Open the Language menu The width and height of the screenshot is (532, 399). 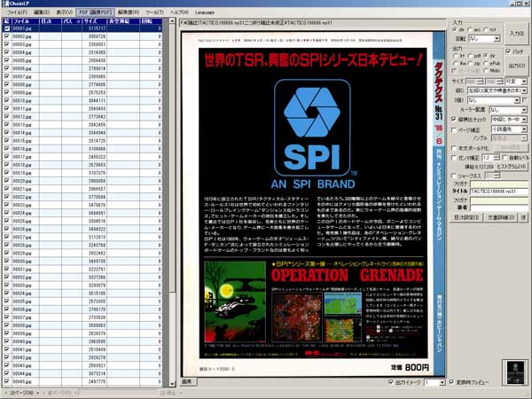tap(205, 12)
